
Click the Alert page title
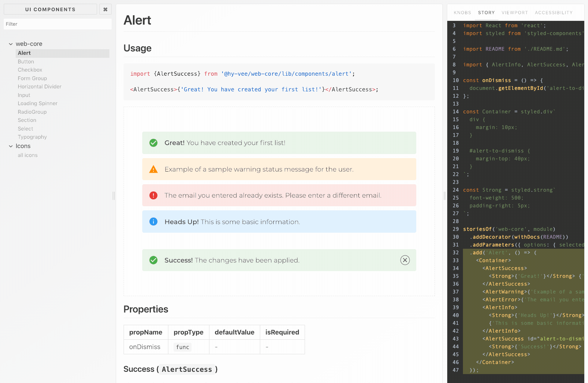(137, 20)
